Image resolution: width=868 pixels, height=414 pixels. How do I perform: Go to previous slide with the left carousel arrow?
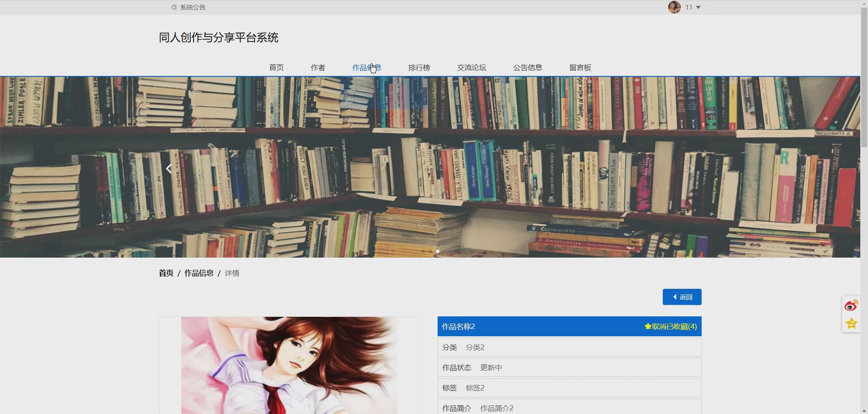tap(169, 168)
